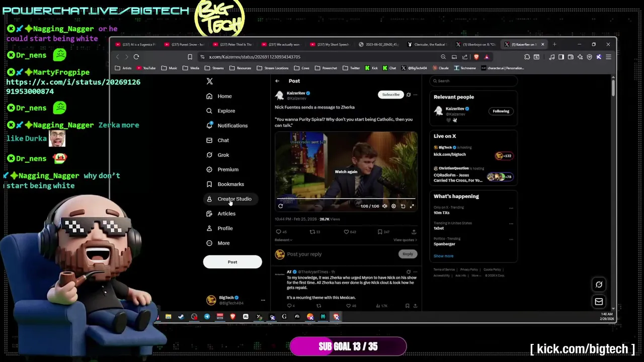Image resolution: width=644 pixels, height=362 pixels.
Task: Subscribe to KaizerRev
Action: pos(391,95)
